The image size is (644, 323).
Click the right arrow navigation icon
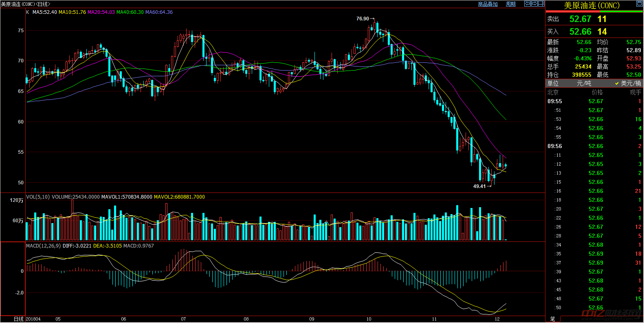coord(534,4)
